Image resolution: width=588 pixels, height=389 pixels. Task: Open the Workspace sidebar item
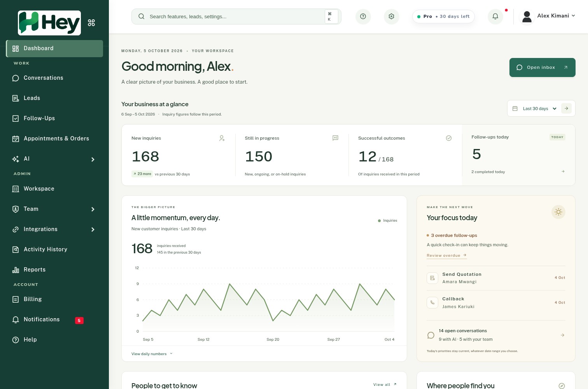click(x=54, y=189)
